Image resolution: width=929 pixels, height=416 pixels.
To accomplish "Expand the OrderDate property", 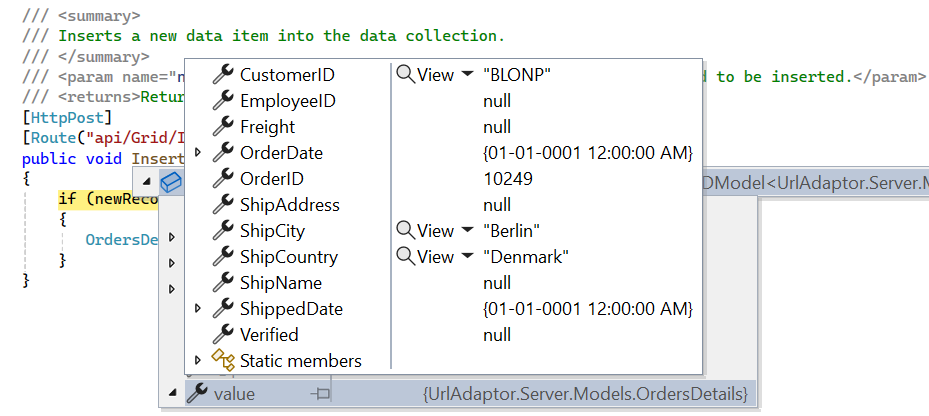I will click(197, 153).
